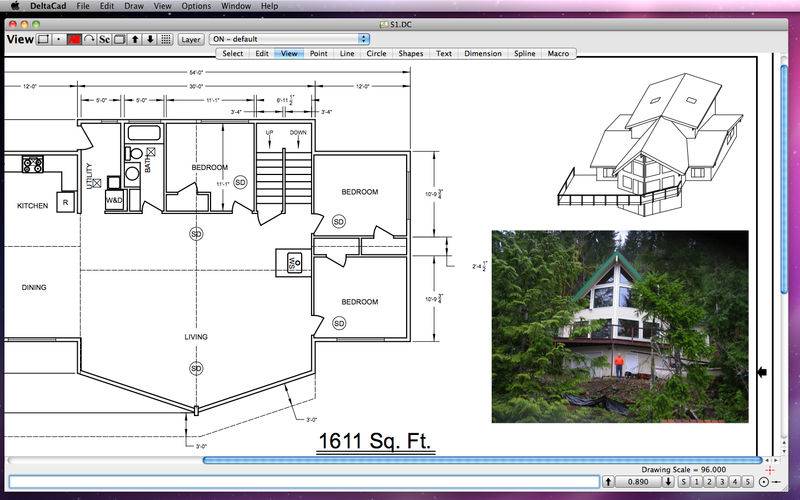Click the window frame view icon
This screenshot has width=800, height=500.
[119, 39]
